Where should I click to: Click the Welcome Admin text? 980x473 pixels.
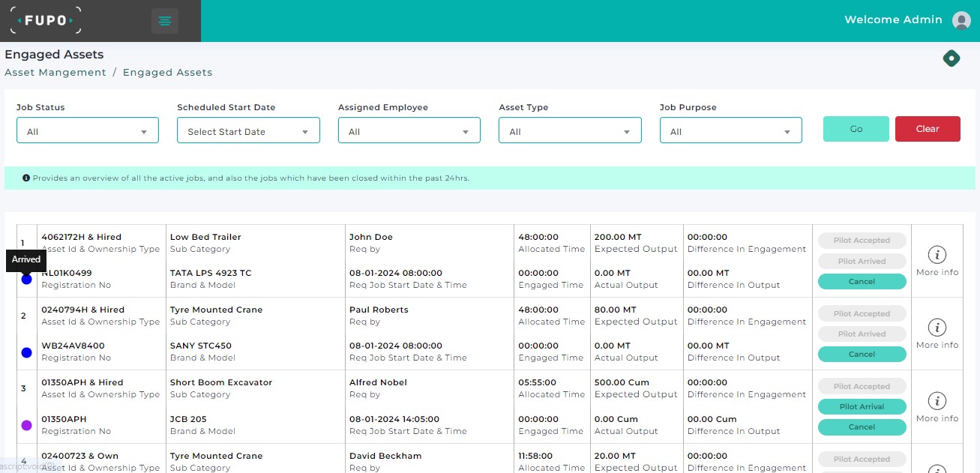tap(893, 20)
